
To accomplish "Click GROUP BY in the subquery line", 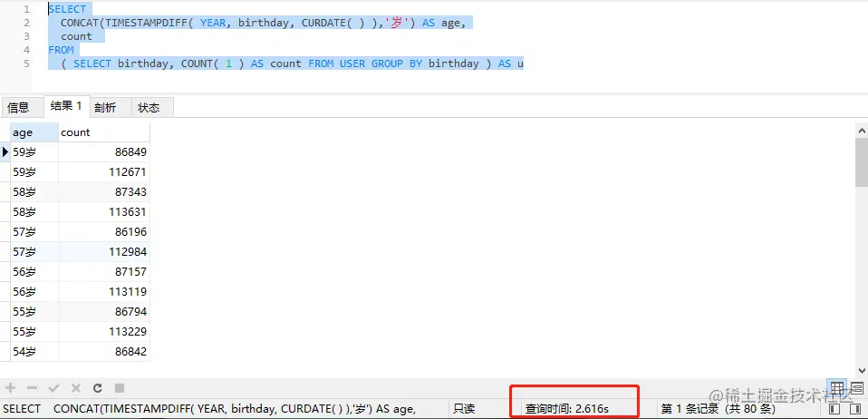I will [397, 63].
